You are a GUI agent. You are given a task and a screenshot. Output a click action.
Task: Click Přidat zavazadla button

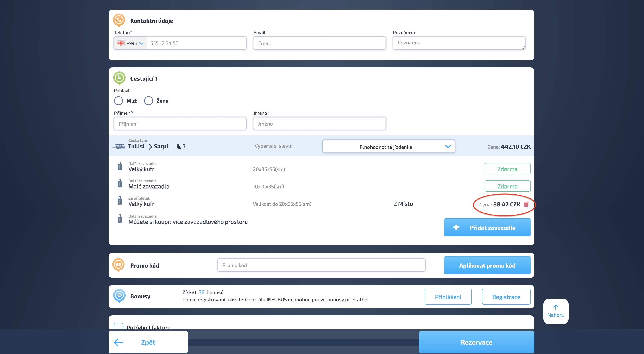tap(487, 227)
